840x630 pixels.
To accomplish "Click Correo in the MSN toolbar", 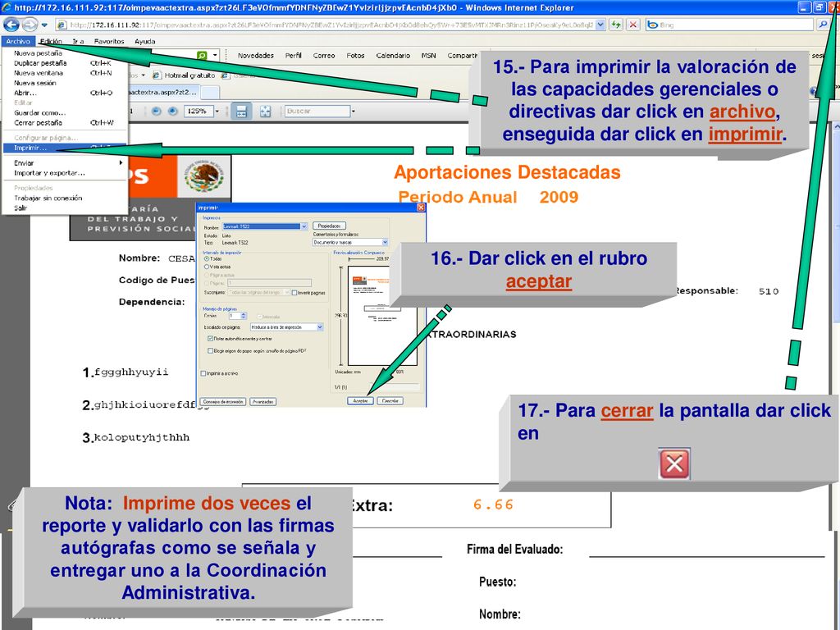I will click(x=324, y=56).
